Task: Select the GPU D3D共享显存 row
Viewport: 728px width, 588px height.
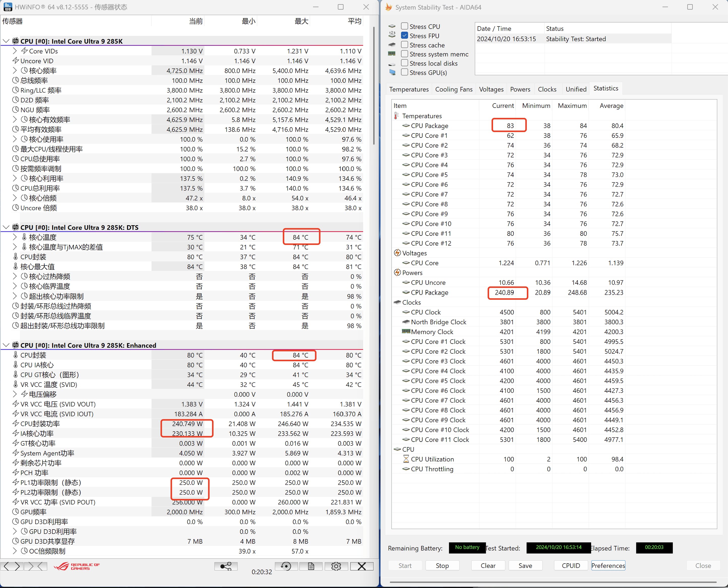Action: point(182,541)
